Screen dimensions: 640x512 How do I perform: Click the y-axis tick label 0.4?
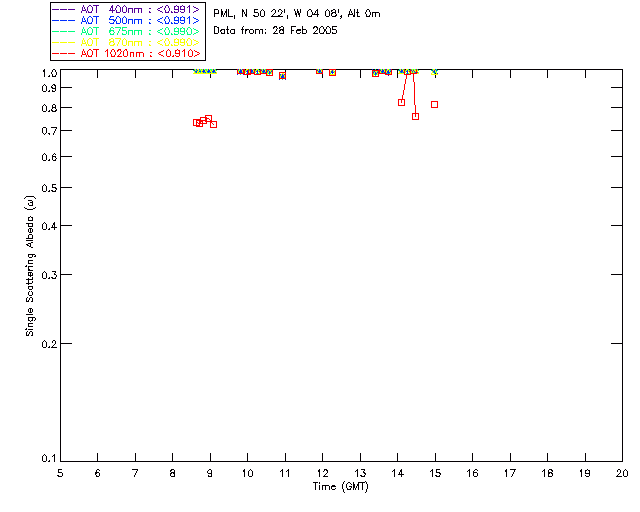click(x=49, y=226)
